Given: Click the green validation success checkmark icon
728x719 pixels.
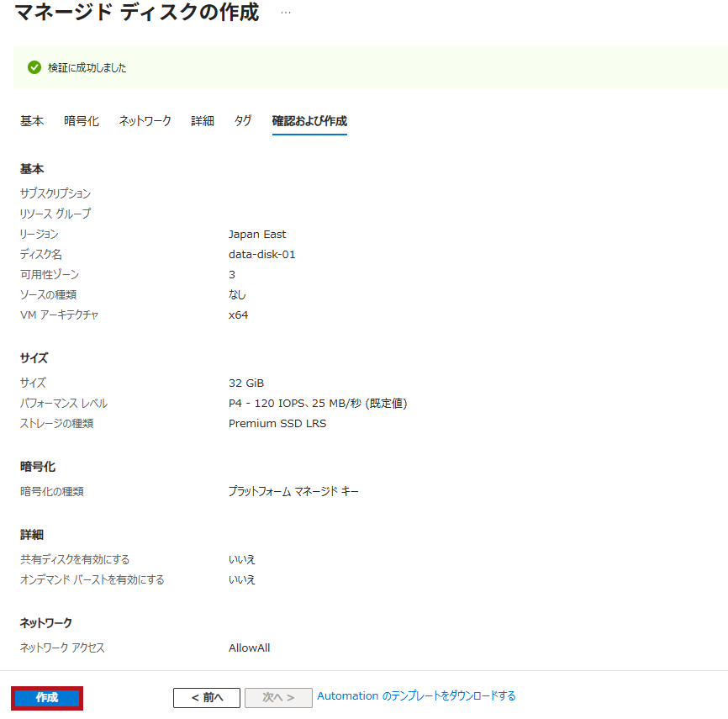Looking at the screenshot, I should click(34, 67).
